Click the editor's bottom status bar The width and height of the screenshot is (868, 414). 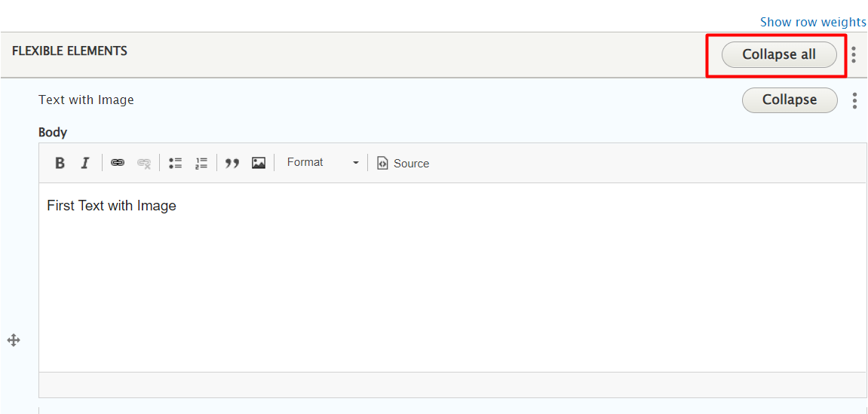(452, 385)
